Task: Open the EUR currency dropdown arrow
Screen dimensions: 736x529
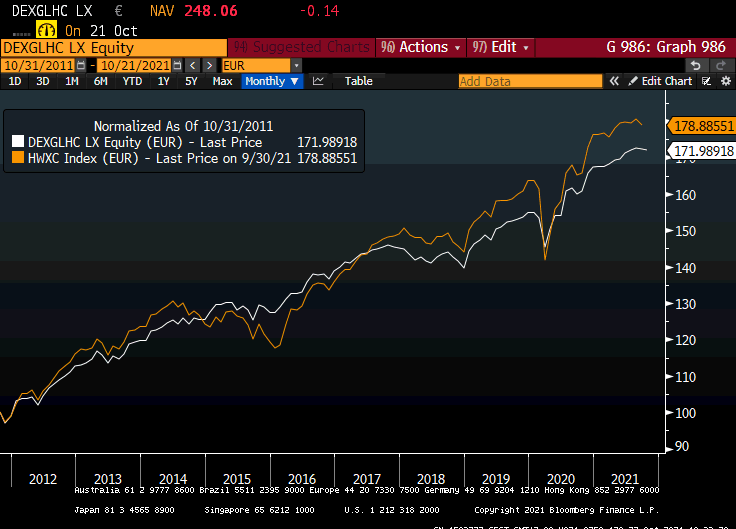Action: (x=296, y=66)
